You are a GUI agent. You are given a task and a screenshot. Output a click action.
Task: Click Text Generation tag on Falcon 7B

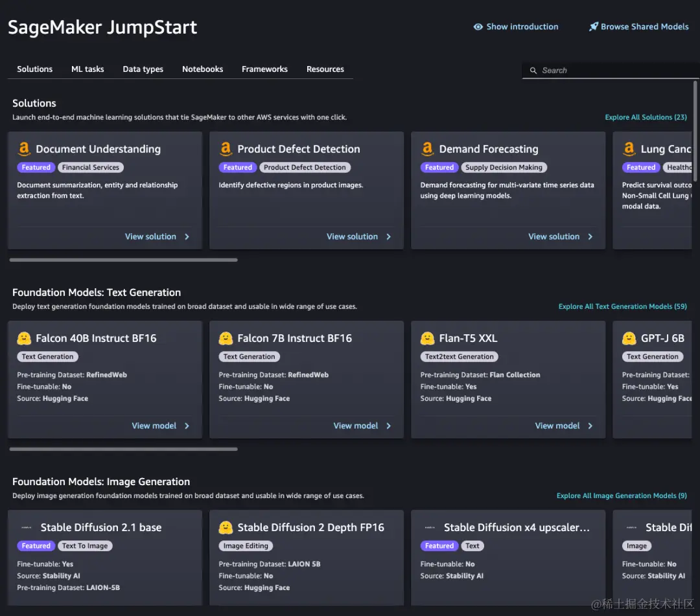pyautogui.click(x=250, y=357)
